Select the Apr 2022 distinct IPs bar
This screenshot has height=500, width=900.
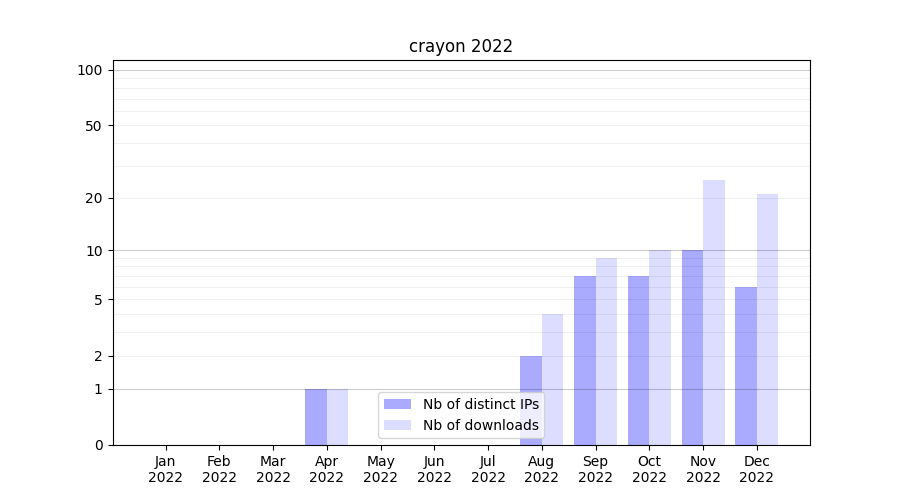tap(316, 416)
